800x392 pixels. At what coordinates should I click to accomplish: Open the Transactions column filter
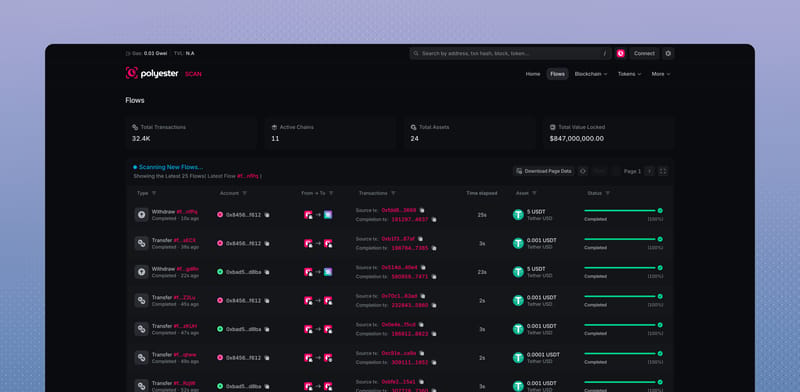tap(393, 193)
